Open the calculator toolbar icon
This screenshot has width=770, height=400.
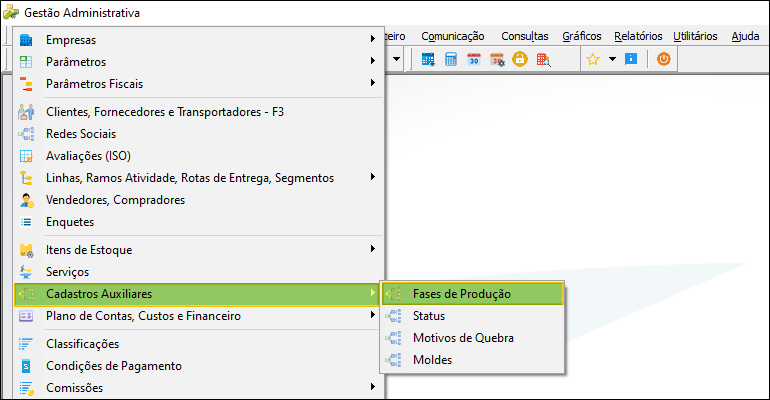click(x=451, y=60)
